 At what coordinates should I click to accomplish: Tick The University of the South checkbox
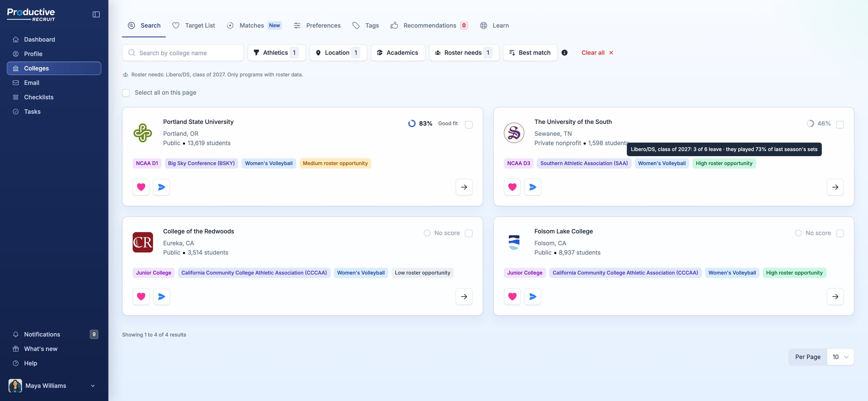pyautogui.click(x=840, y=125)
